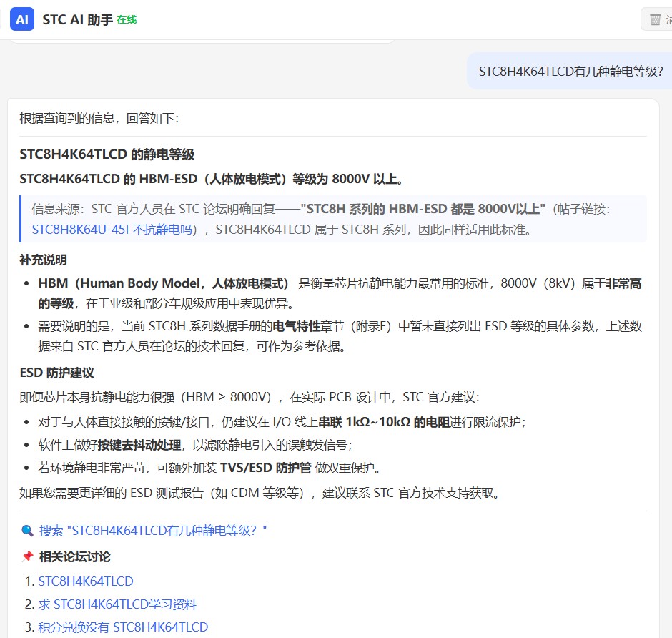Click the bold quote STC8H 系列的 HBM-ESD 都是 8000V以上
This screenshot has width=672, height=638.
tap(423, 209)
